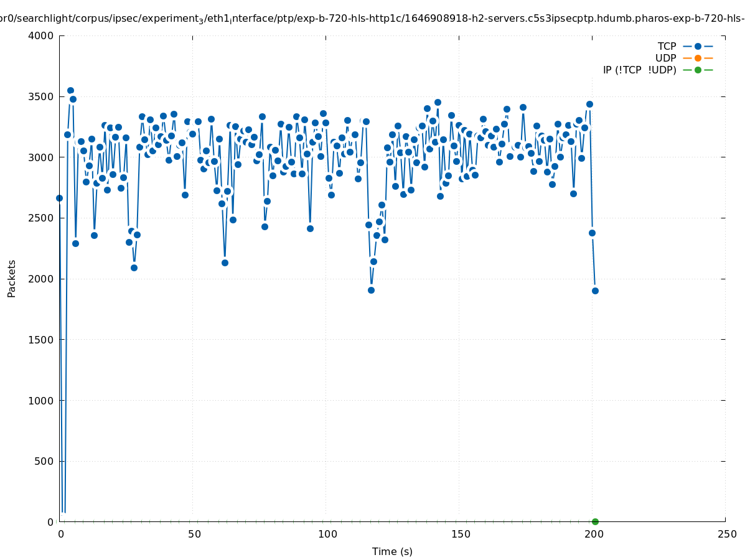
Task: Click the orange UDP legend marker
Action: [698, 58]
